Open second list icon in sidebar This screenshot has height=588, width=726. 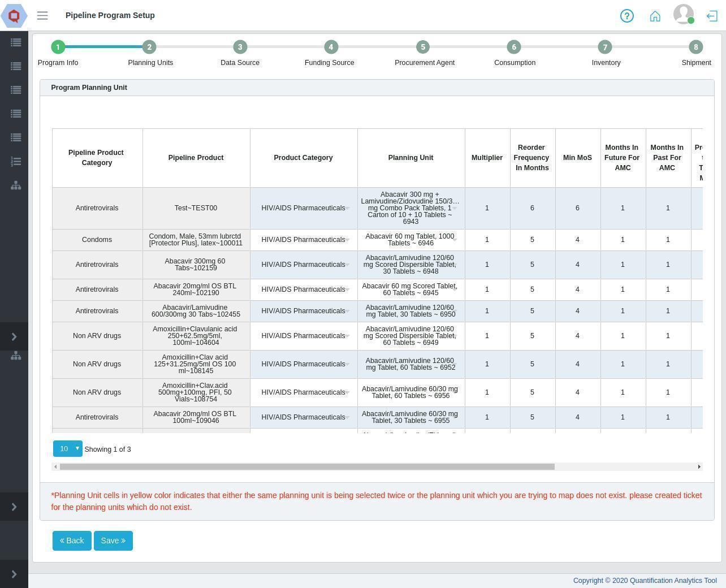click(16, 66)
